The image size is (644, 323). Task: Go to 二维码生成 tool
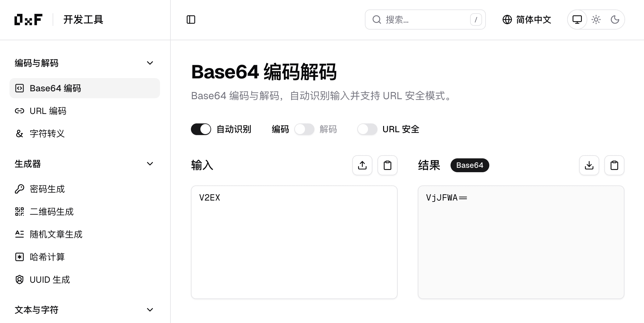(x=51, y=212)
